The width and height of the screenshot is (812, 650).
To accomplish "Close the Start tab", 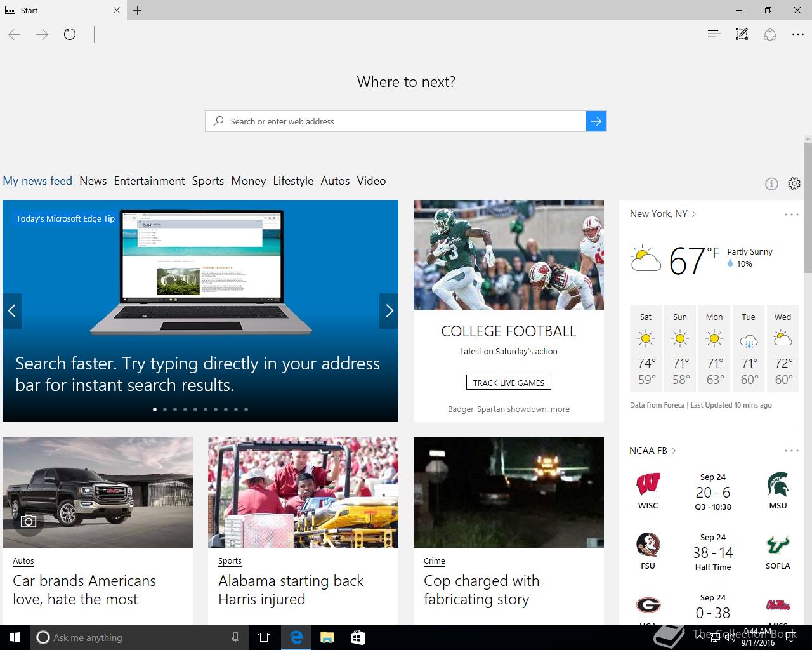I will pyautogui.click(x=117, y=10).
